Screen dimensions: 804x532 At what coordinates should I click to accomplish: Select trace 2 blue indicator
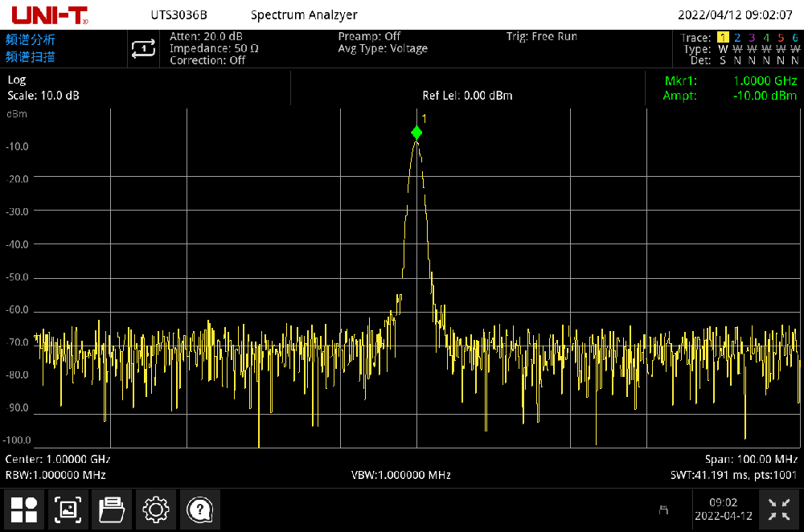point(737,38)
